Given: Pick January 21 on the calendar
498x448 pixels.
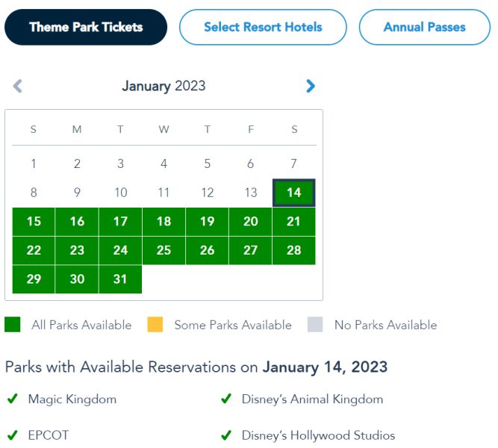Looking at the screenshot, I should 294,221.
